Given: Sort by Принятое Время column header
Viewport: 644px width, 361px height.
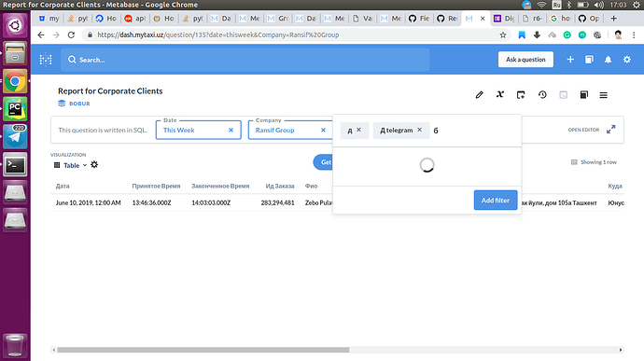Looking at the screenshot, I should pyautogui.click(x=156, y=186).
